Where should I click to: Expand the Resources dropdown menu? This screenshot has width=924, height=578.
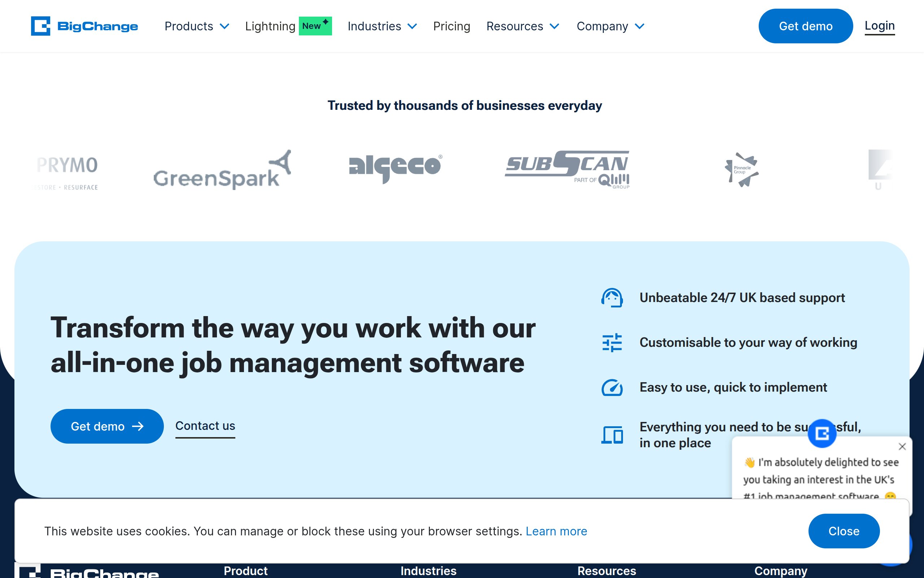click(x=523, y=26)
